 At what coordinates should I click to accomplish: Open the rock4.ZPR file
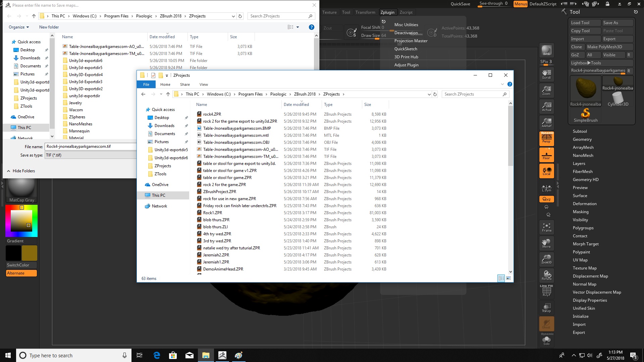(212, 114)
